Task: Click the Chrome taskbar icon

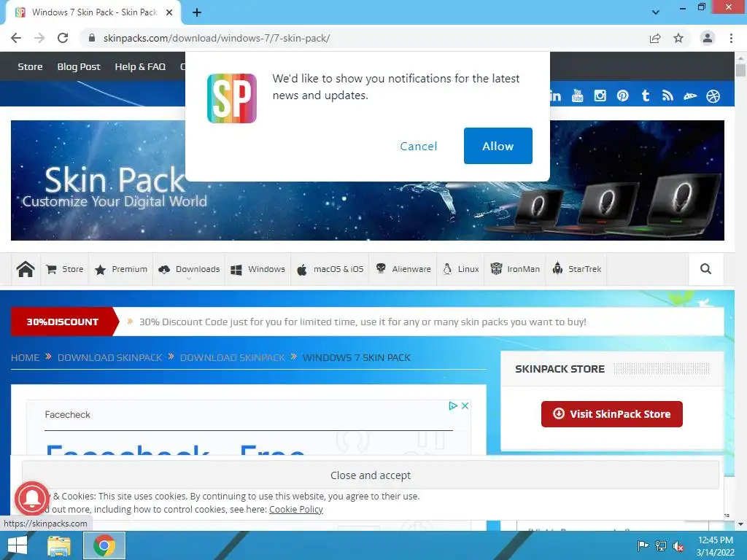Action: [x=104, y=545]
